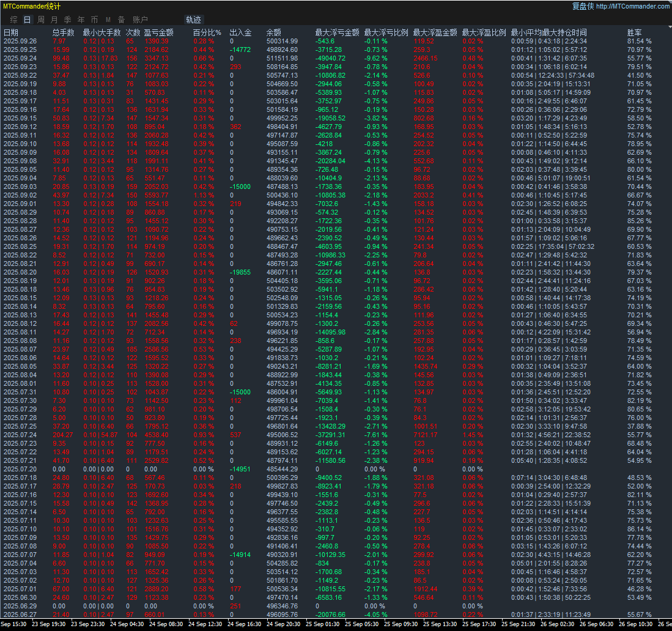Image resolution: width=672 pixels, height=631 pixels.
Task: Click the 百分比% column header
Action: click(x=207, y=32)
